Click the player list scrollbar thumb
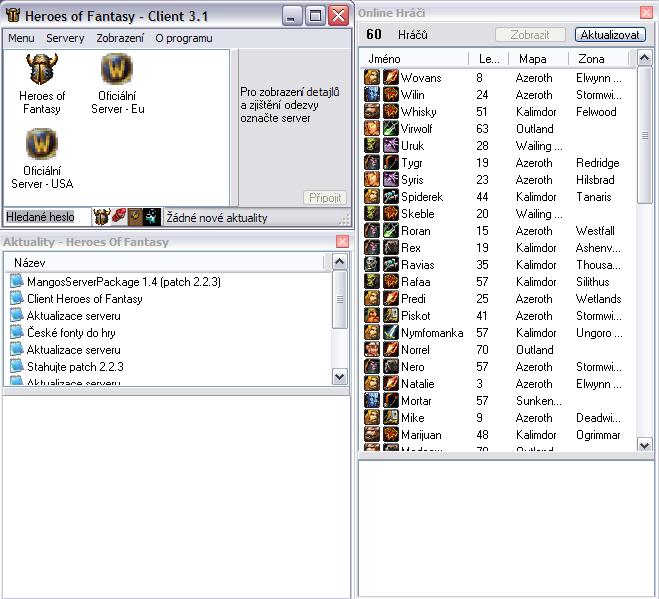This screenshot has width=659, height=599. pyautogui.click(x=645, y=135)
